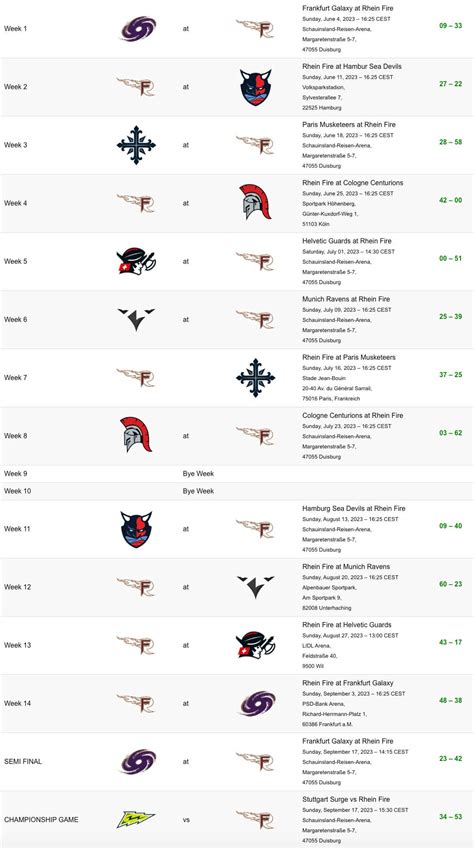Select the Cologne Centurions logo in Week 8
The height and width of the screenshot is (848, 474).
click(x=136, y=434)
